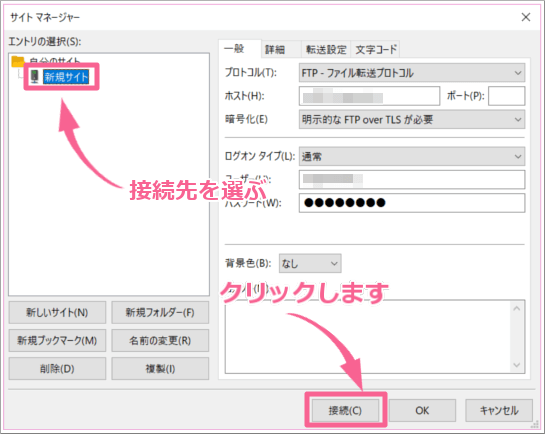Click the 新しいサイト(N) button
This screenshot has height=434, width=545.
57,312
